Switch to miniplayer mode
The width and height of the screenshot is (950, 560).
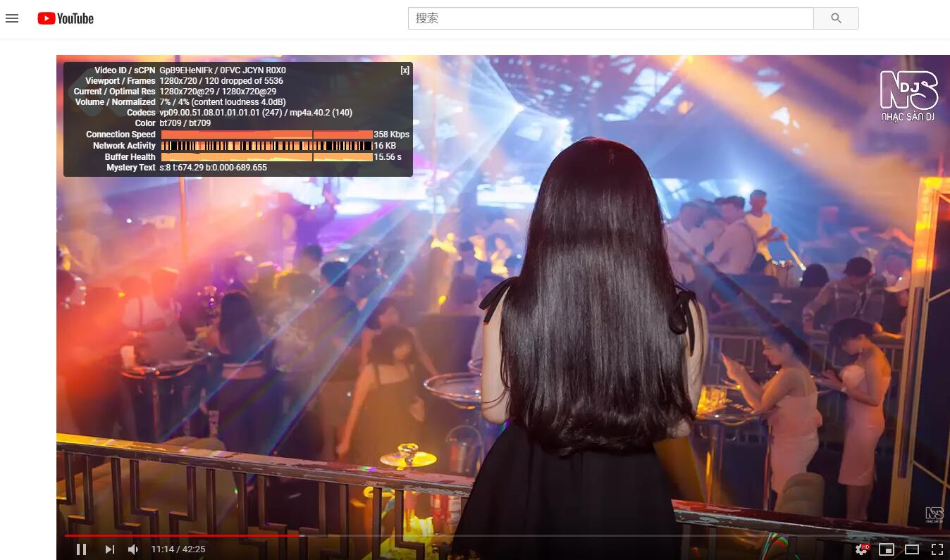(887, 549)
